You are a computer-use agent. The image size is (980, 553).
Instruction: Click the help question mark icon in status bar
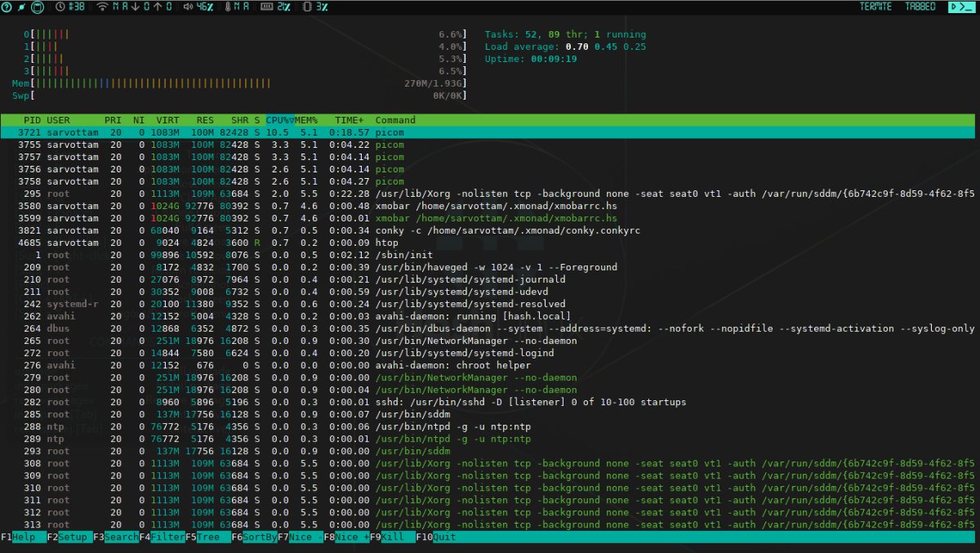7,7
